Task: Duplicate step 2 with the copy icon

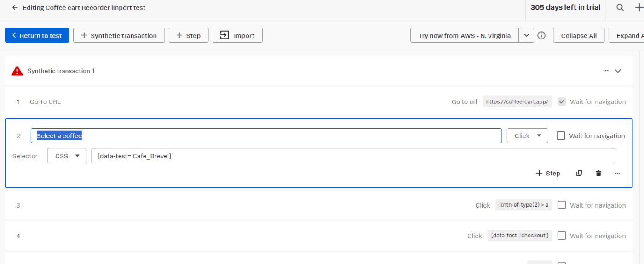Action: coord(579,173)
